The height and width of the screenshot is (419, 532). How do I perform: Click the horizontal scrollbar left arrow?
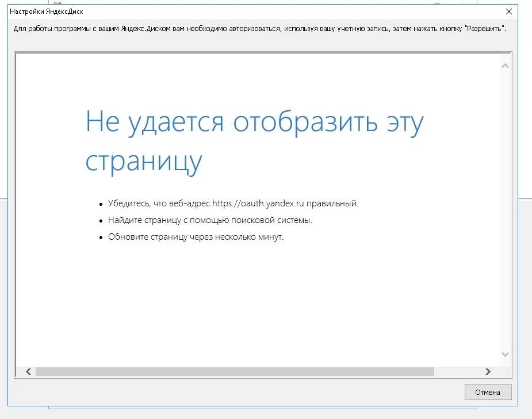coord(29,371)
